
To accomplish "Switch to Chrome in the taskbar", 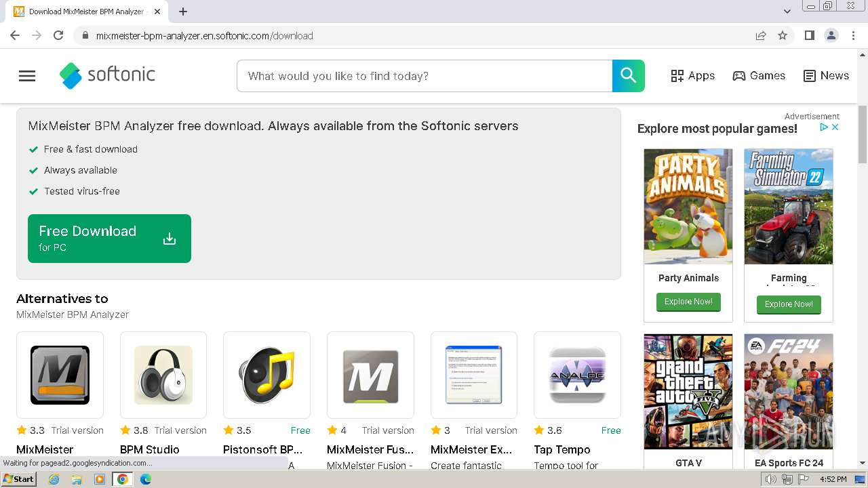I will [x=123, y=479].
